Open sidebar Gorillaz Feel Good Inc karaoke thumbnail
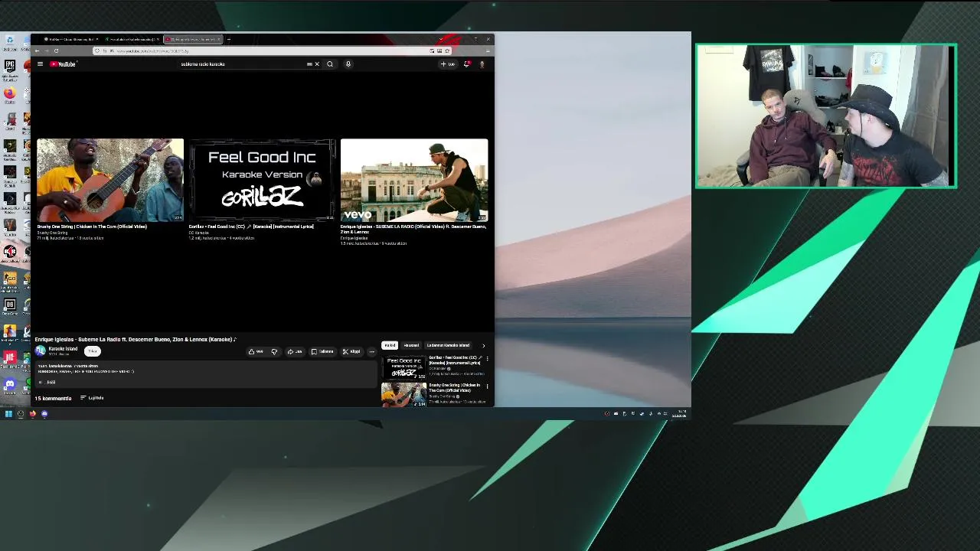Screen dimensions: 980x551 pyautogui.click(x=404, y=367)
